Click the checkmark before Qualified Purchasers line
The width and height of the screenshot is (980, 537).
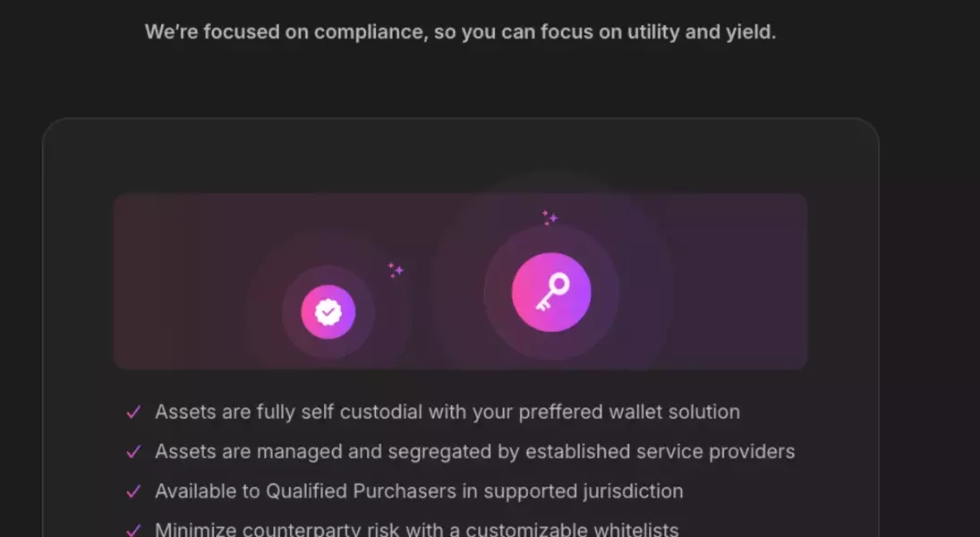(x=133, y=491)
